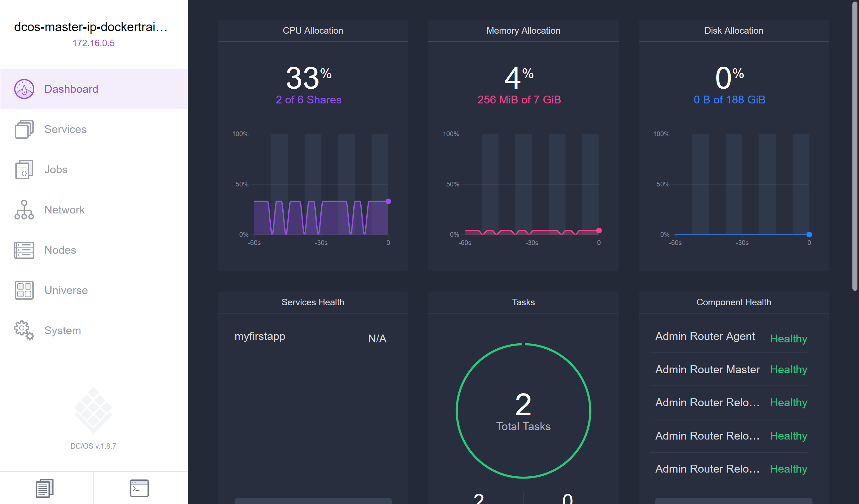Open Admin Router Master component

click(x=707, y=369)
